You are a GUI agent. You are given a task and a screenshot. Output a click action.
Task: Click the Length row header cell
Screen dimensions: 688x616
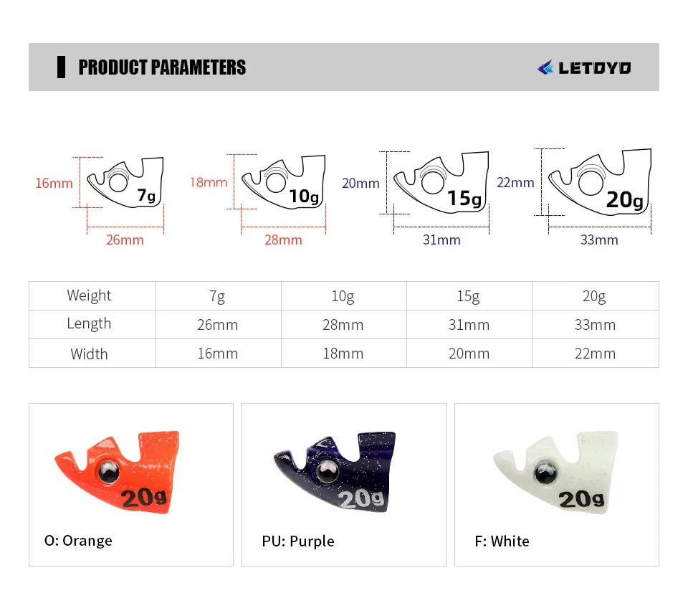pos(90,323)
